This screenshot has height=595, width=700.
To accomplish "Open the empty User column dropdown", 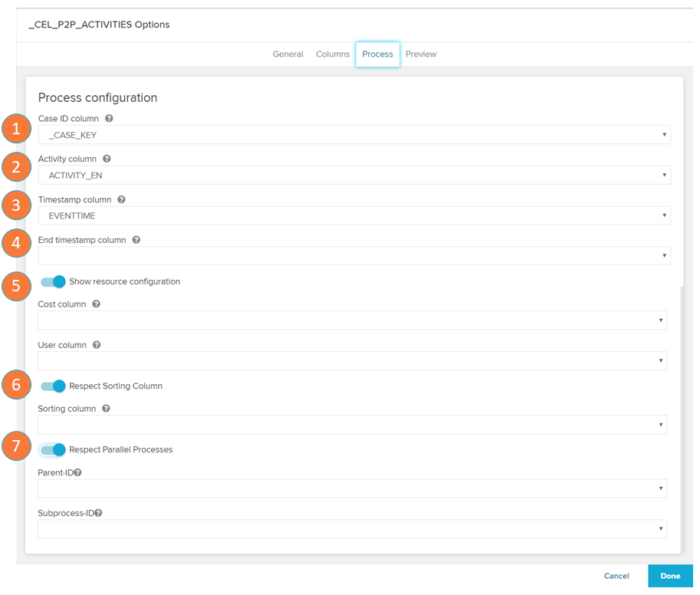I will (x=352, y=361).
